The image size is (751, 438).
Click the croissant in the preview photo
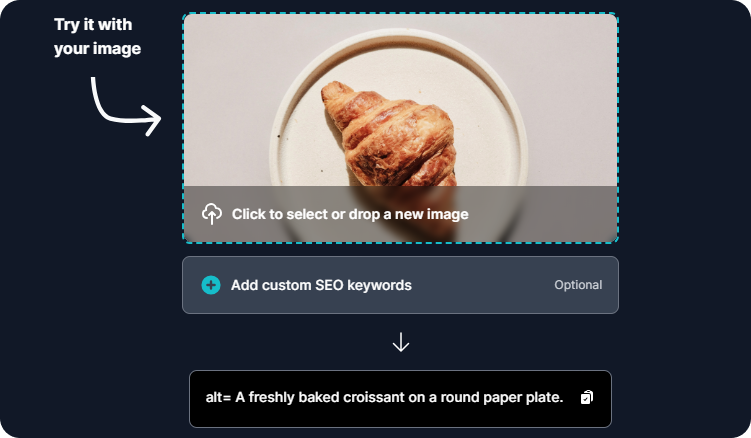click(x=390, y=137)
